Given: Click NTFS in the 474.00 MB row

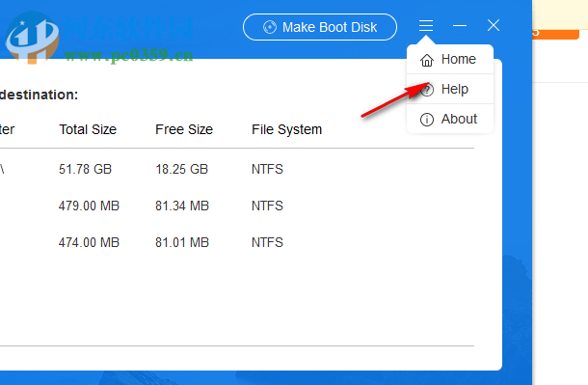Looking at the screenshot, I should coord(267,242).
